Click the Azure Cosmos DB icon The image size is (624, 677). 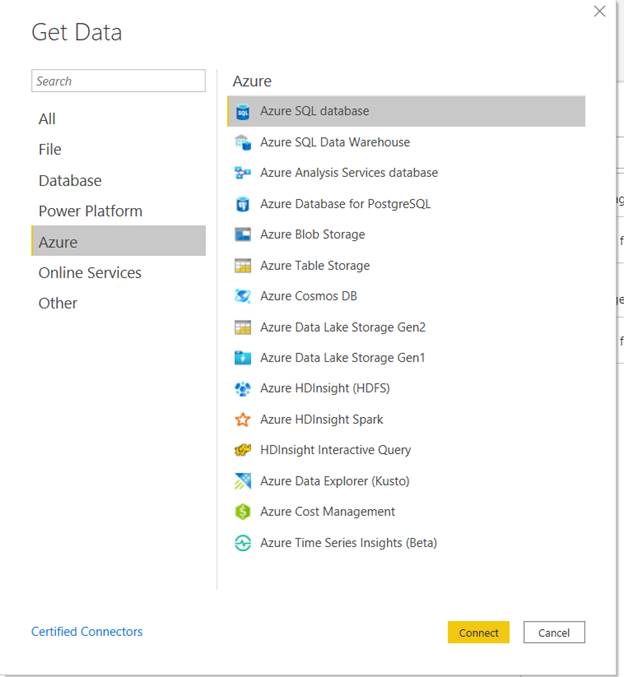pyautogui.click(x=243, y=296)
